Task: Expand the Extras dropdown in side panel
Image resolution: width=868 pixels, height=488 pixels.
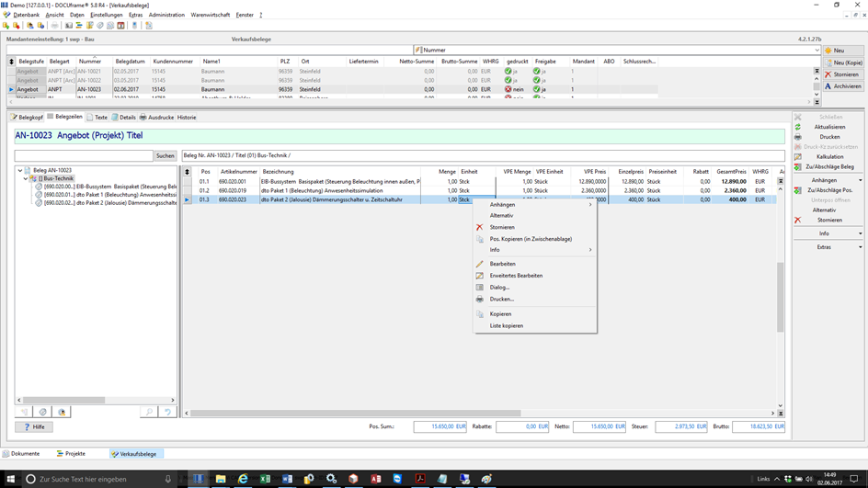Action: click(x=861, y=247)
